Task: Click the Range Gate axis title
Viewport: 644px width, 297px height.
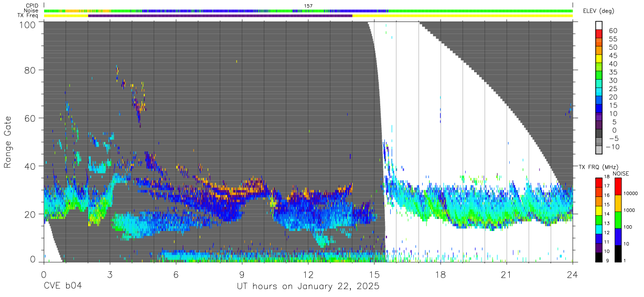Action: tap(8, 142)
